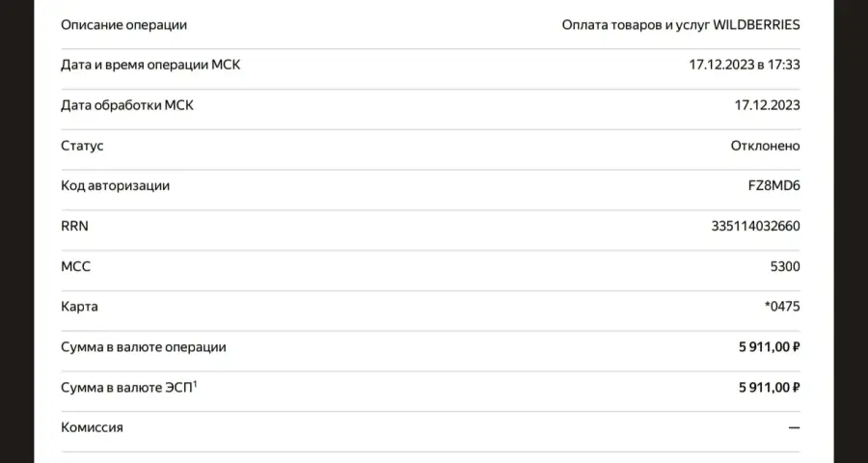Viewport: 868px width, 463px height.
Task: Select 'Оплата товаров и услуг WILDBERRIES' text
Action: click(x=681, y=25)
